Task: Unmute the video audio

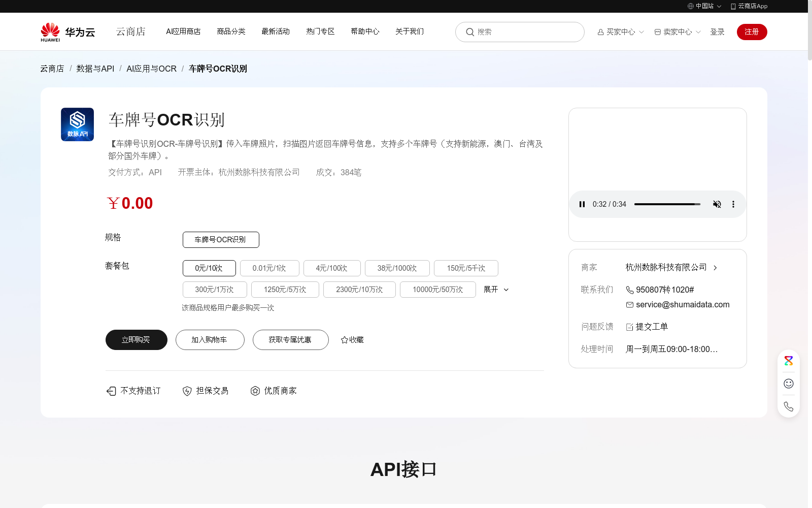Action: (717, 204)
